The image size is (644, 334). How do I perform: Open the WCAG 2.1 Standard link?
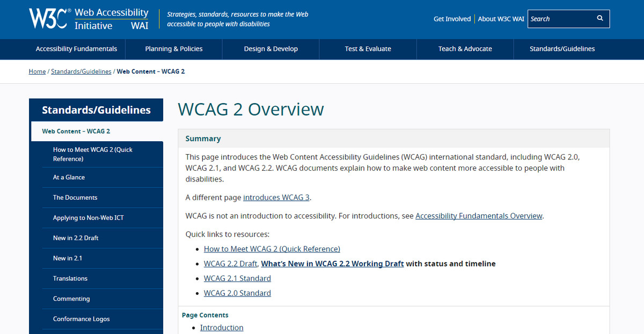pyautogui.click(x=237, y=279)
